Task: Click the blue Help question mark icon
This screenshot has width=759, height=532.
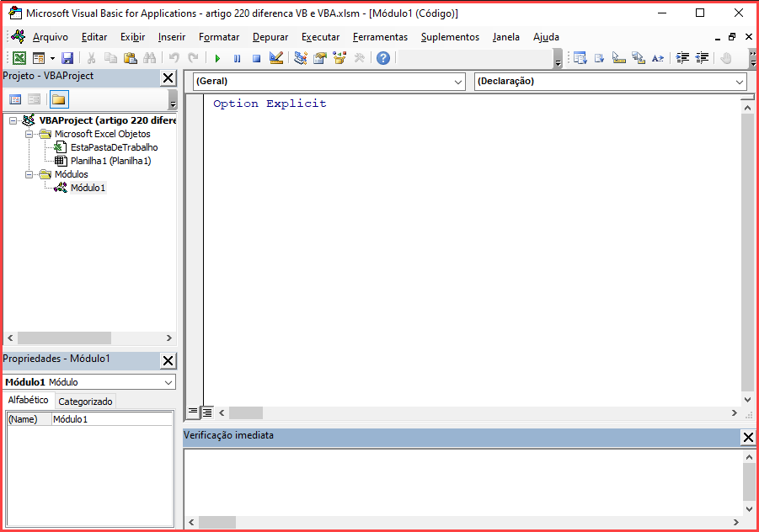Action: pos(383,58)
